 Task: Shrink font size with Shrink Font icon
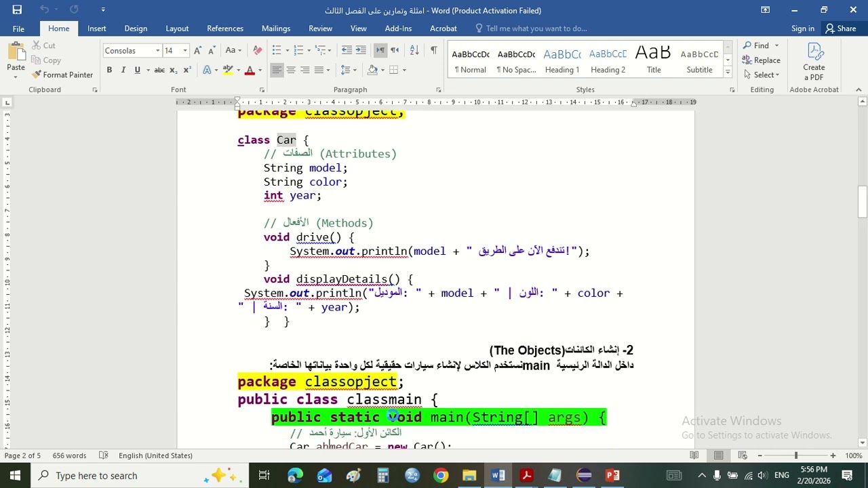[211, 51]
